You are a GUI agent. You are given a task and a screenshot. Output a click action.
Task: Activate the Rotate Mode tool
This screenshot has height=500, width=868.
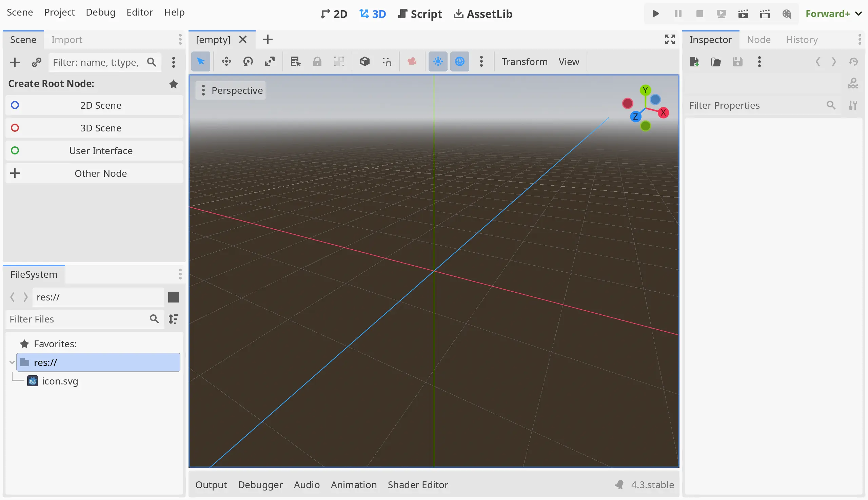pyautogui.click(x=248, y=61)
